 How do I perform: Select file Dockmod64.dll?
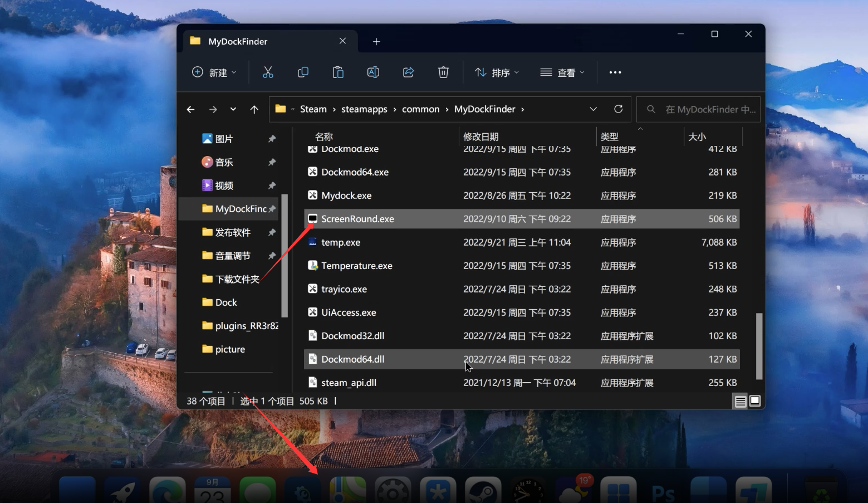tap(522, 359)
